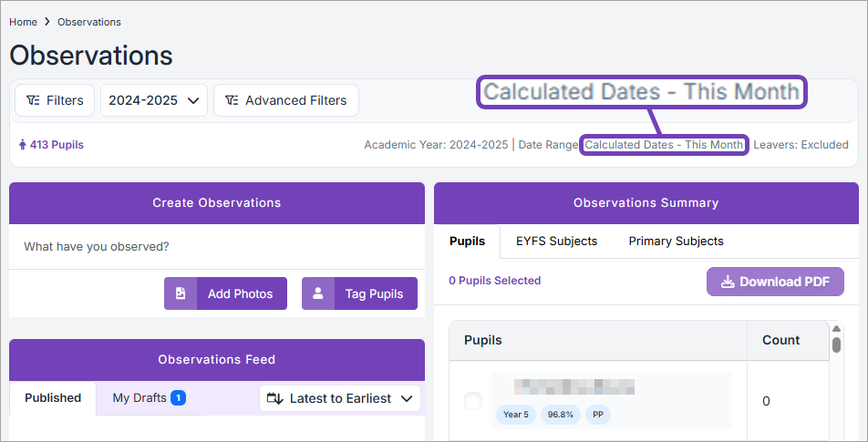Open the 2024-2025 academic year dropdown
The image size is (868, 442).
tap(153, 100)
